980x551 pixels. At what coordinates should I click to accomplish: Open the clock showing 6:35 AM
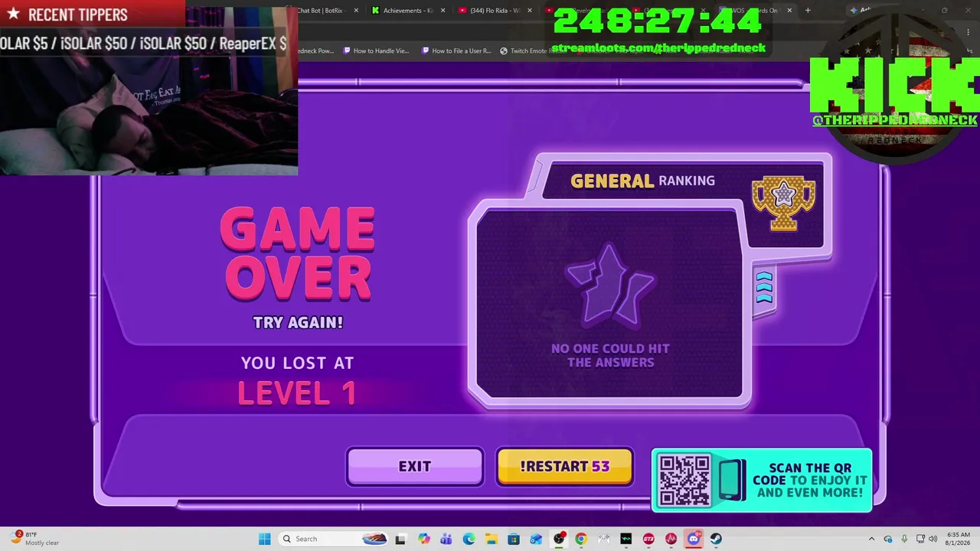pyautogui.click(x=959, y=539)
